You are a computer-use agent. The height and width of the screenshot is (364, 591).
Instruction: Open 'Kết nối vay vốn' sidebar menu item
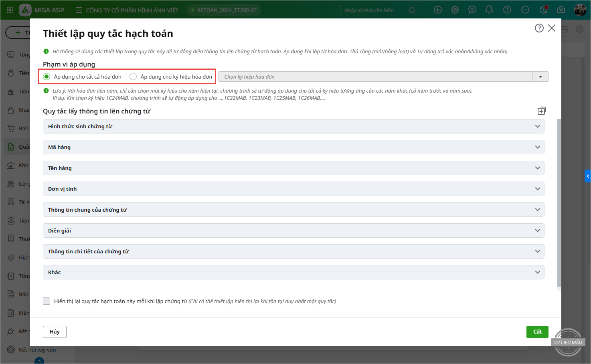coord(37,350)
